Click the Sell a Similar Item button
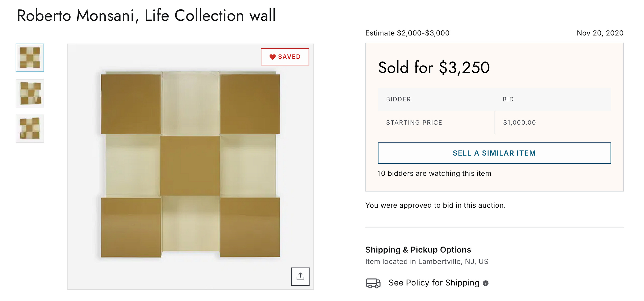Screen dimensions: 644x301 [494, 153]
